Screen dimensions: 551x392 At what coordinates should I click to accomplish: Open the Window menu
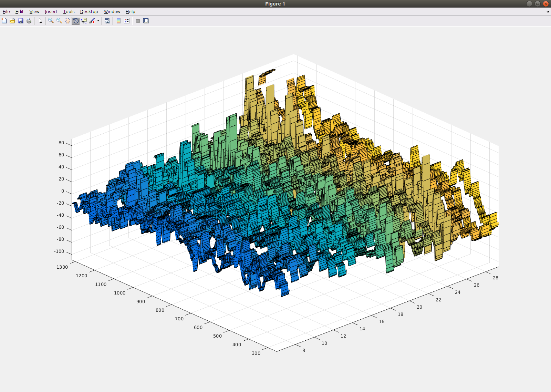112,11
